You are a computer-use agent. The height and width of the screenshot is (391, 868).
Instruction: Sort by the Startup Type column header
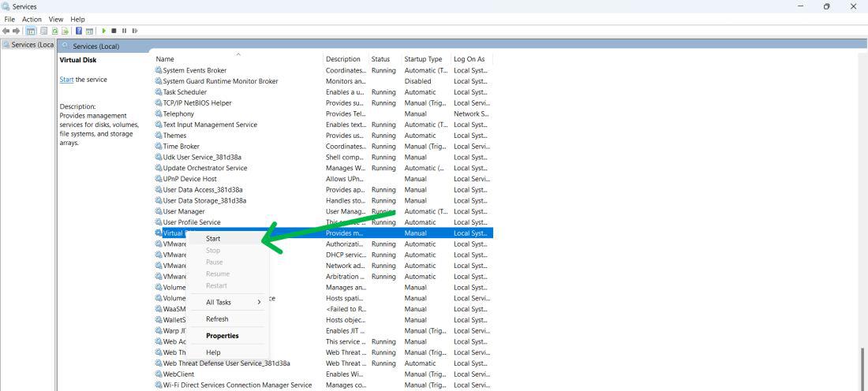pos(427,59)
